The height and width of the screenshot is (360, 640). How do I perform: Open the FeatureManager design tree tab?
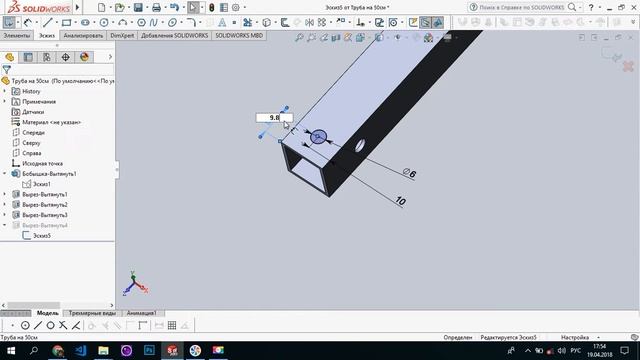click(x=9, y=57)
